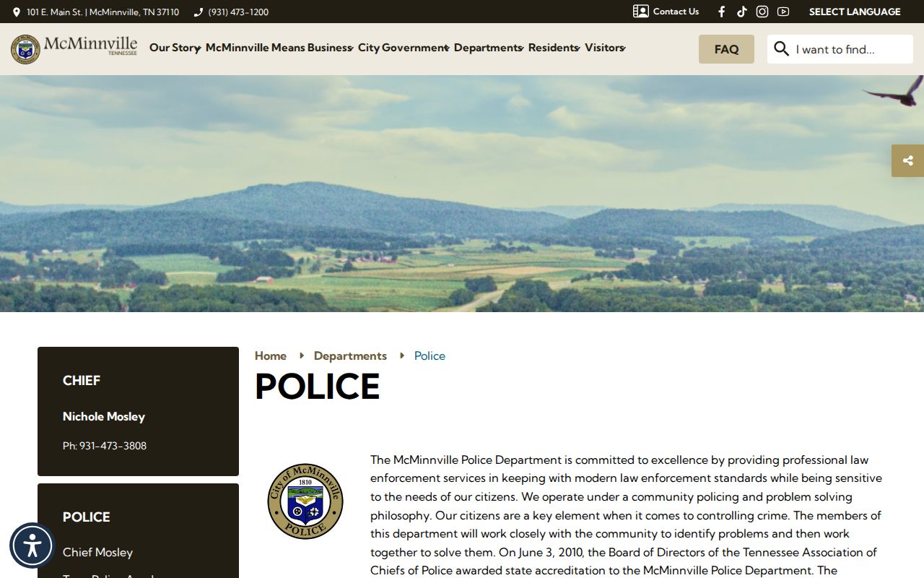Click the 101 E. Main St. address
The width and height of the screenshot is (924, 578).
point(103,12)
